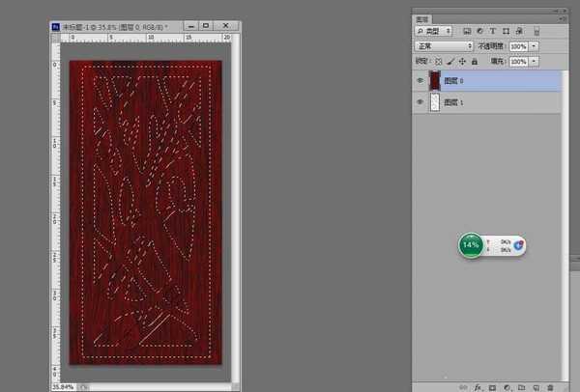Viewport: 580px width, 392px height.
Task: Click the pixel layer filter icon
Action: 467,31
